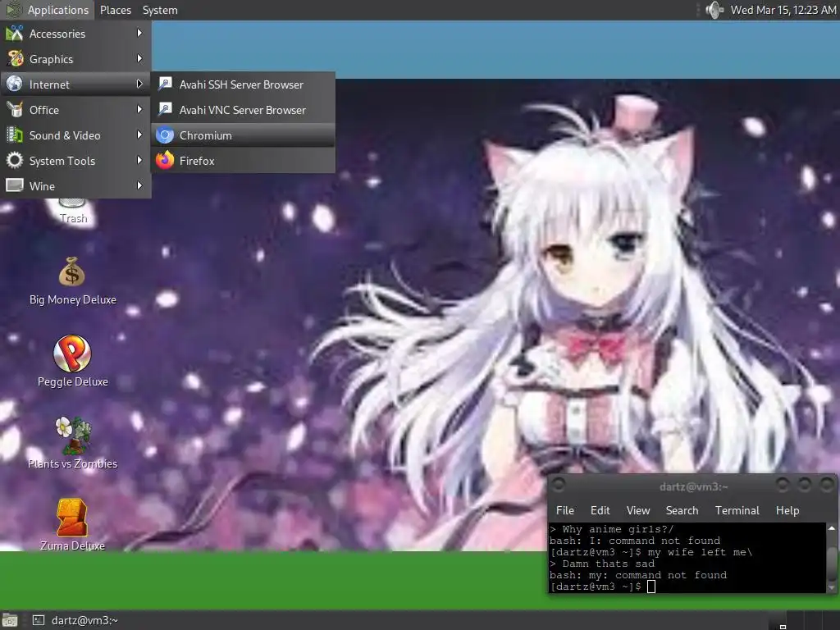Select the Trash desktop icon
The width and height of the screenshot is (840, 630).
pyautogui.click(x=73, y=211)
